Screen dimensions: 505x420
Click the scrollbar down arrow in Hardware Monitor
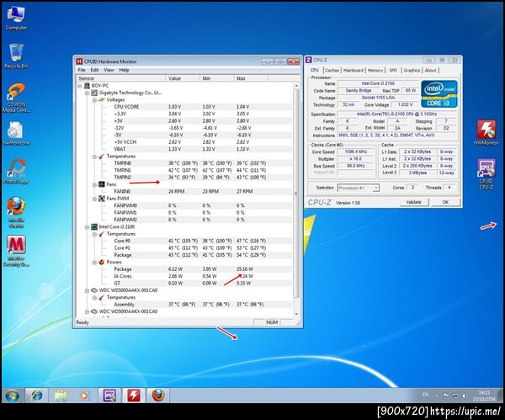click(296, 314)
